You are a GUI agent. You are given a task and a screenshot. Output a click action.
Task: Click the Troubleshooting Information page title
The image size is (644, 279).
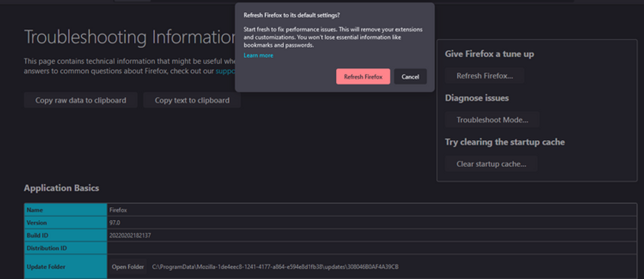click(x=129, y=37)
